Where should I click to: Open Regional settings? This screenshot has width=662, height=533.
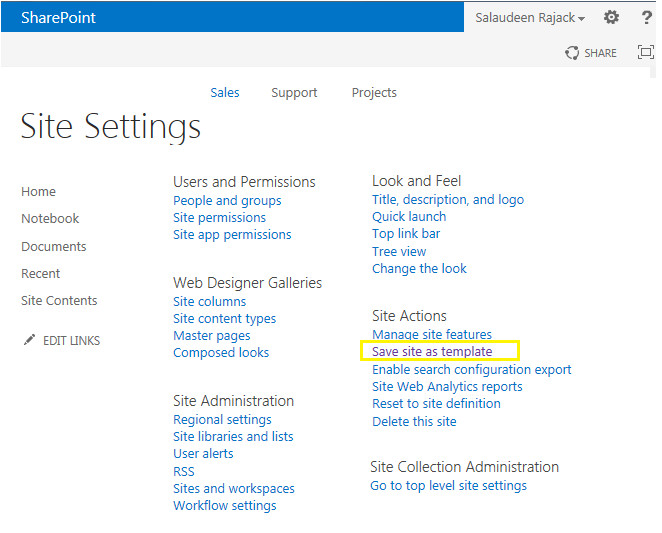click(222, 420)
